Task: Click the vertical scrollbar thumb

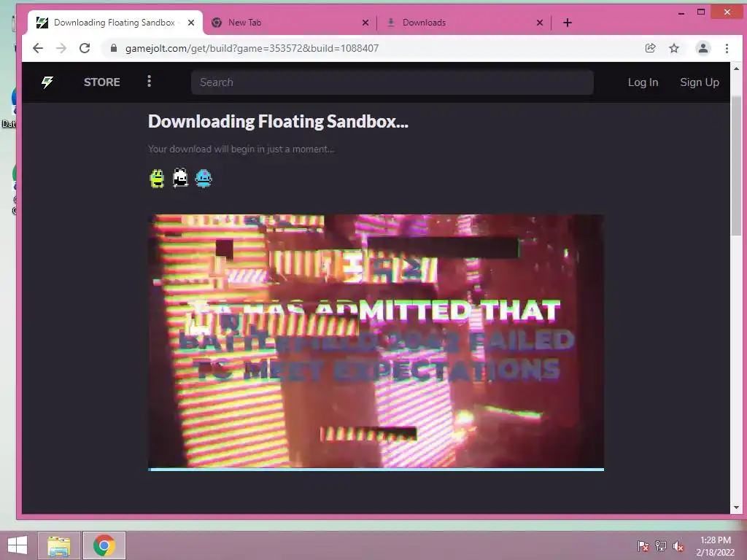Action: [736, 166]
